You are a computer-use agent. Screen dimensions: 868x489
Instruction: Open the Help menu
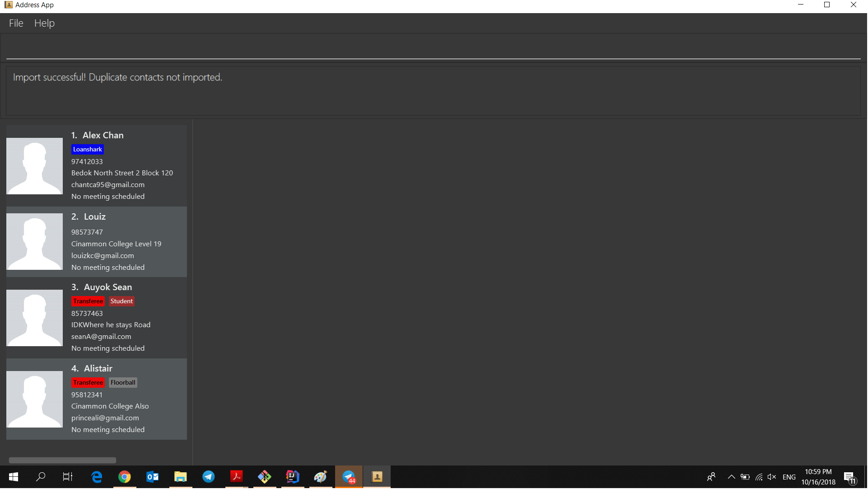(44, 23)
